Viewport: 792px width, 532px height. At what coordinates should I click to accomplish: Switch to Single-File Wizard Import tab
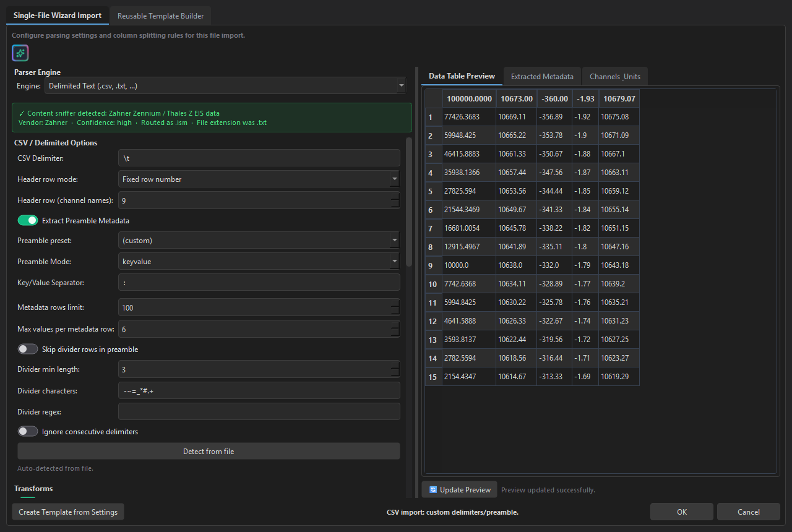click(58, 15)
